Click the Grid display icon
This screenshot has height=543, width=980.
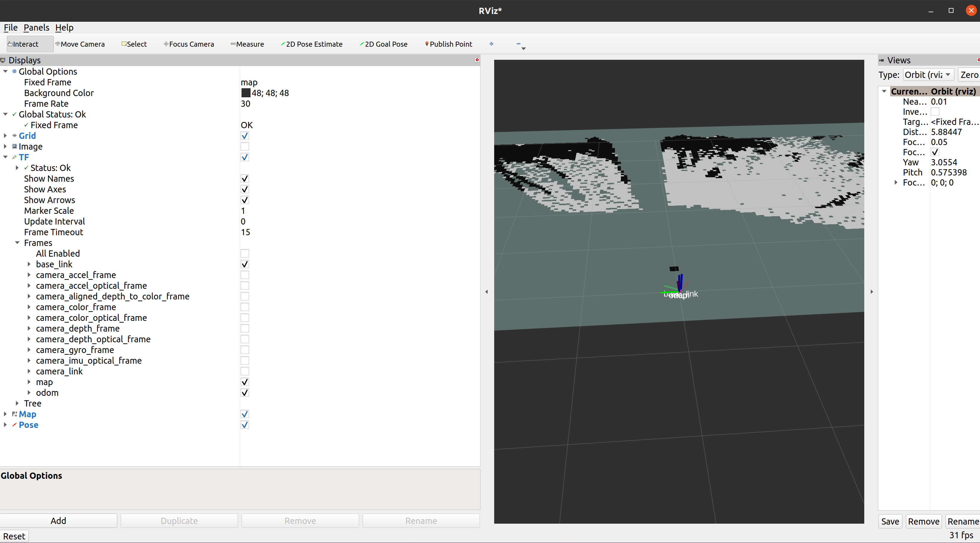click(15, 135)
